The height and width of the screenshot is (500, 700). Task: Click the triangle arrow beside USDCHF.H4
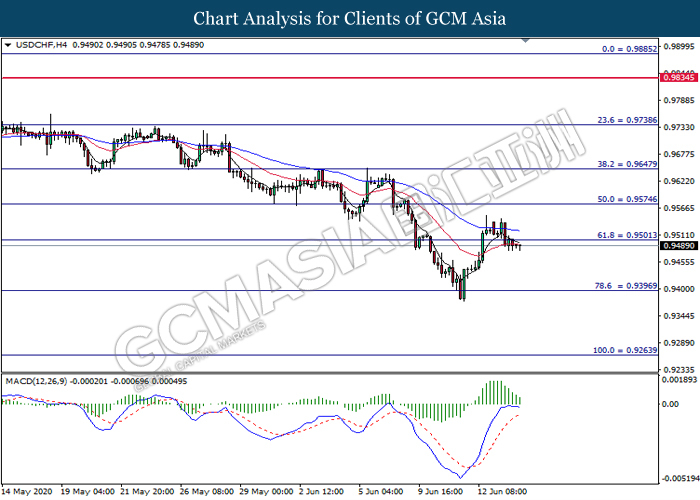point(8,45)
